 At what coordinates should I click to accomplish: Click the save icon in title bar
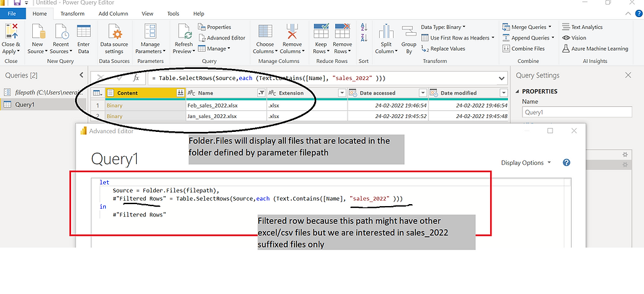coord(17,3)
